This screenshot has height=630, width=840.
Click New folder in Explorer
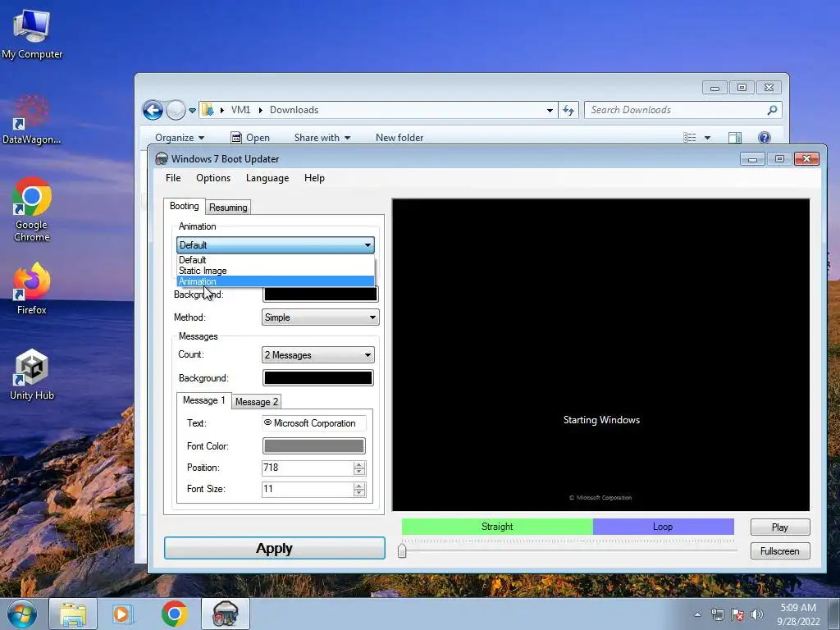[399, 138]
